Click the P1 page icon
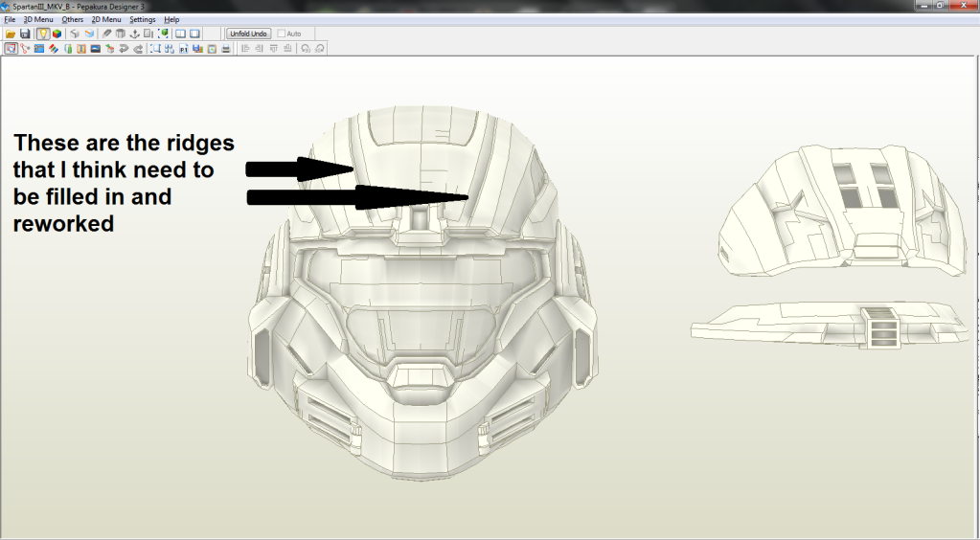 tap(184, 49)
